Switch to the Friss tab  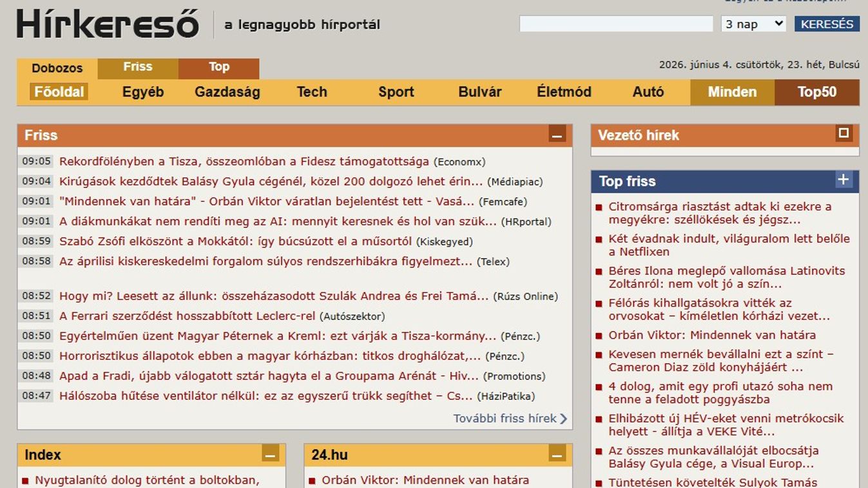click(138, 67)
